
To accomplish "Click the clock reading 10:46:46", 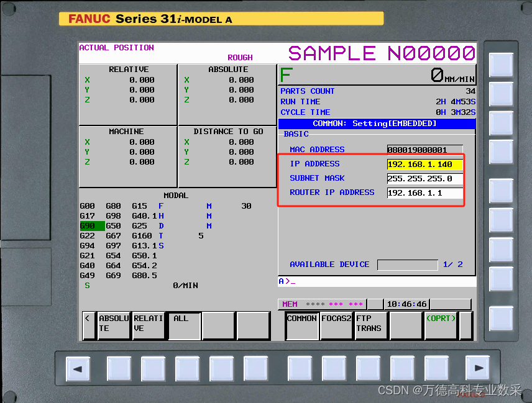I will tap(407, 304).
